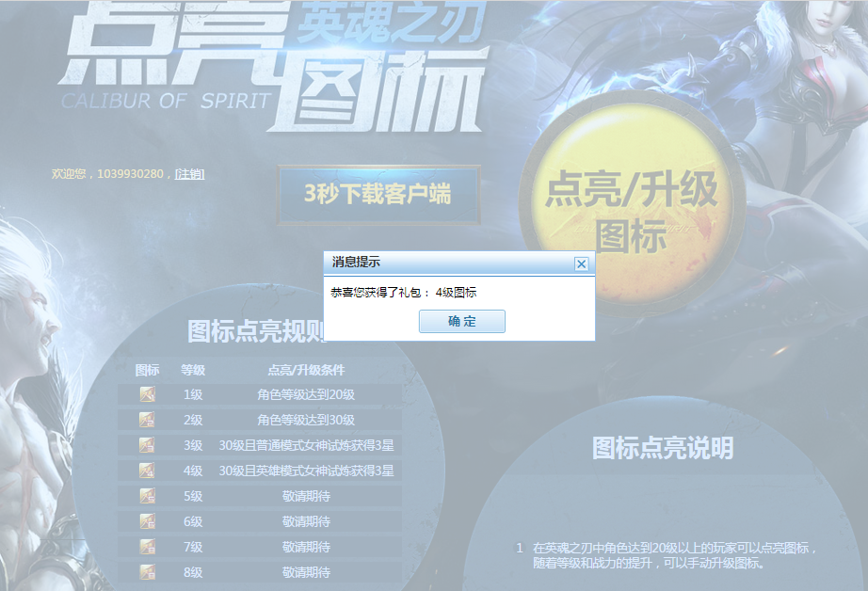Viewport: 868px width, 591px height.
Task: Click the 点亮/升级条件 column header
Action: 306,370
